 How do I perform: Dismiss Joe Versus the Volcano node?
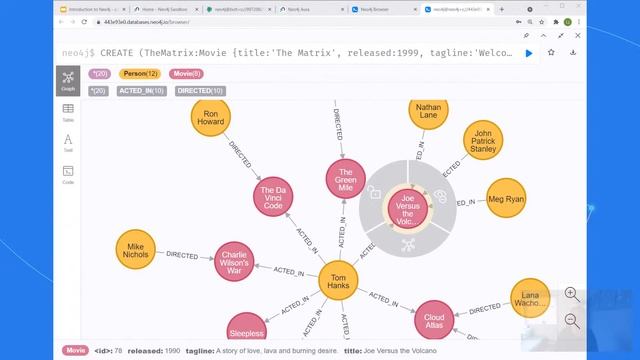point(440,197)
